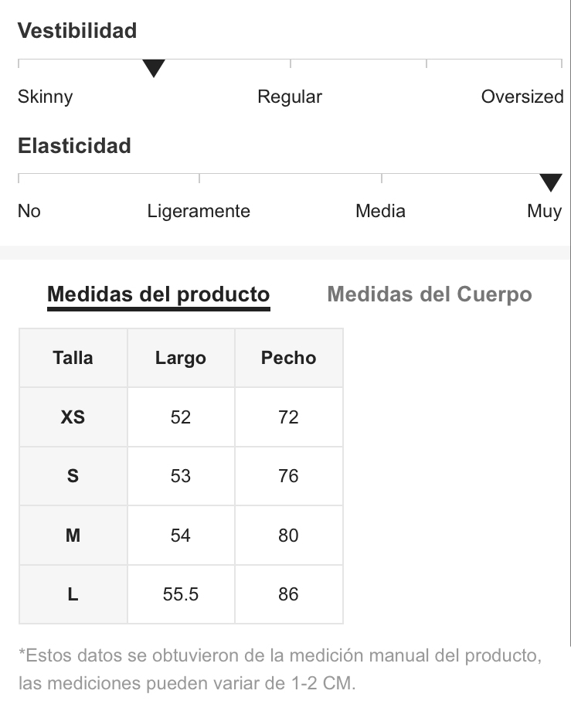Switch to Medidas del Cuerpo tab
Image resolution: width=571 pixels, height=728 pixels.
point(430,294)
